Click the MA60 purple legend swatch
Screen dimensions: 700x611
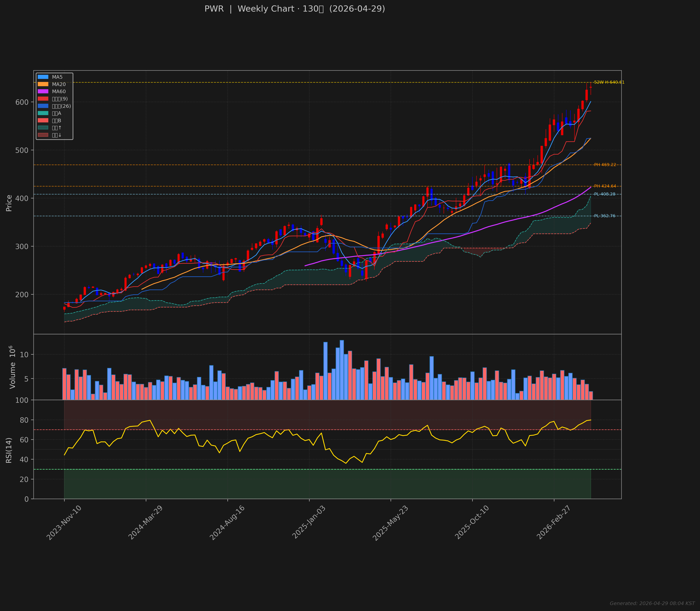tap(43, 91)
